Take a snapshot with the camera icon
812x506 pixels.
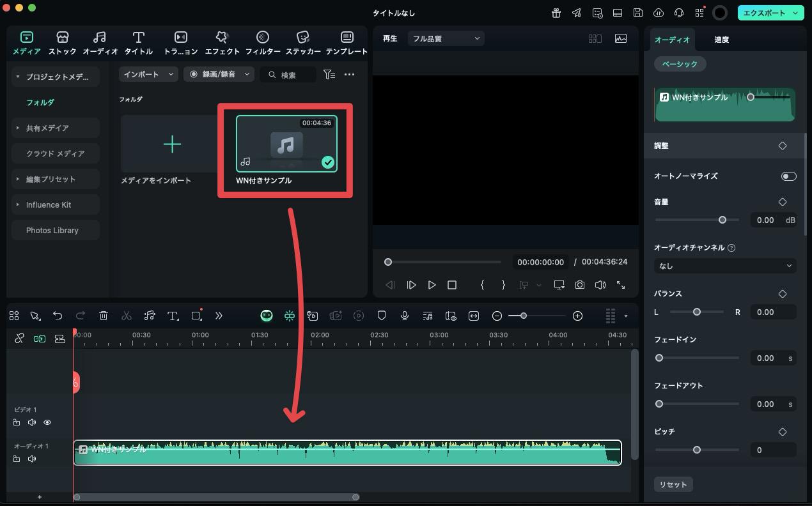pyautogui.click(x=579, y=285)
